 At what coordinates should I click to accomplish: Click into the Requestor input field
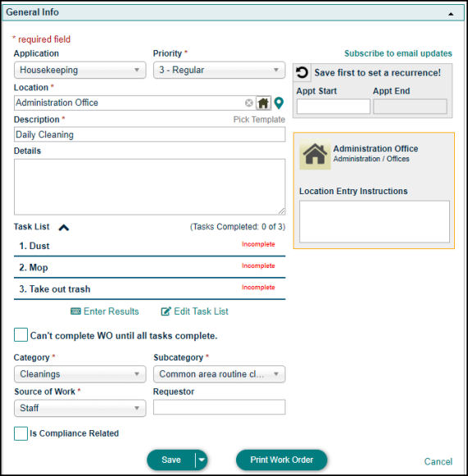point(220,407)
